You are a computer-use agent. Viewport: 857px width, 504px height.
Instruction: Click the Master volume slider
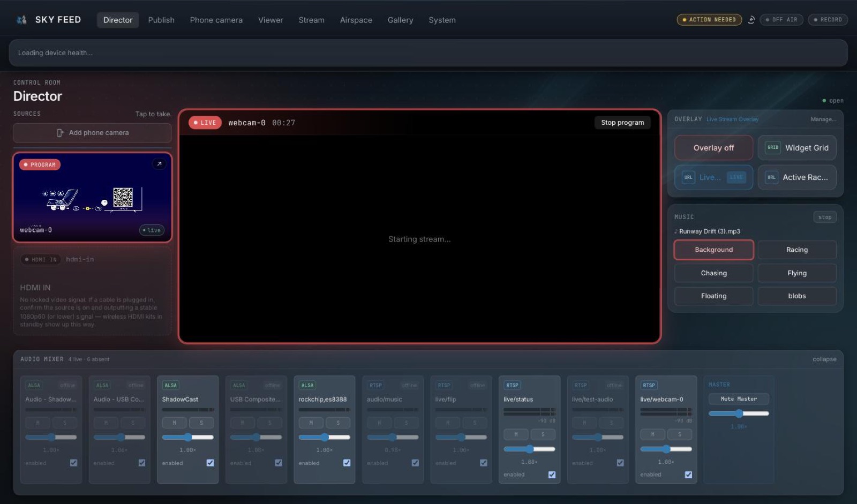(739, 413)
